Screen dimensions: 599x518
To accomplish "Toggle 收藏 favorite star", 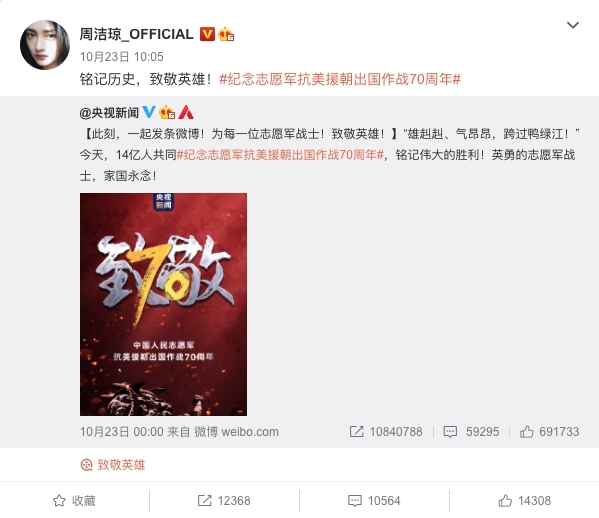I will tap(74, 500).
